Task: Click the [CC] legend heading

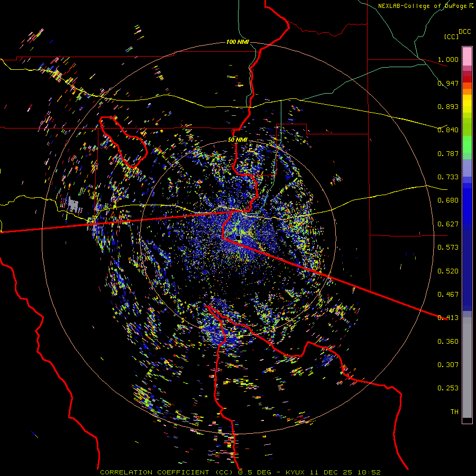Action: click(452, 36)
